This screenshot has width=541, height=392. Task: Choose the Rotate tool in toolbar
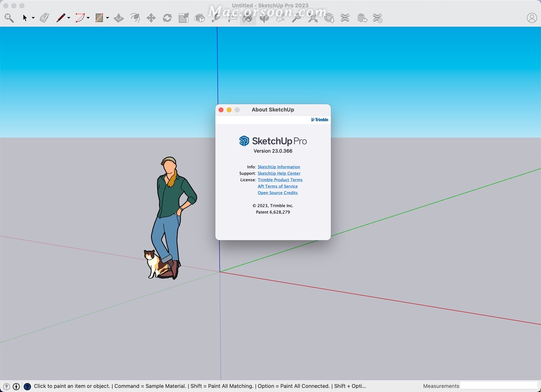point(167,18)
